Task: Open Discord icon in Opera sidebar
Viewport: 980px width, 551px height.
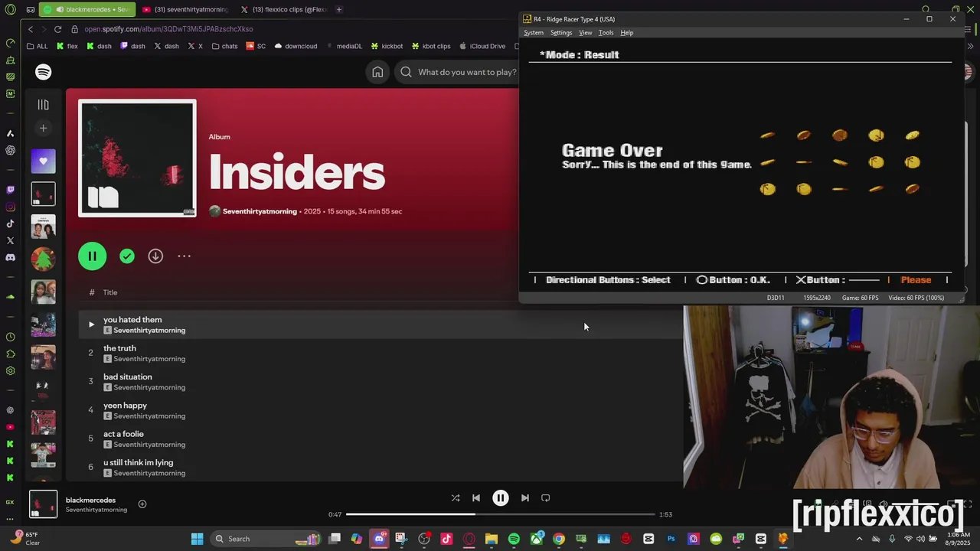Action: point(10,257)
